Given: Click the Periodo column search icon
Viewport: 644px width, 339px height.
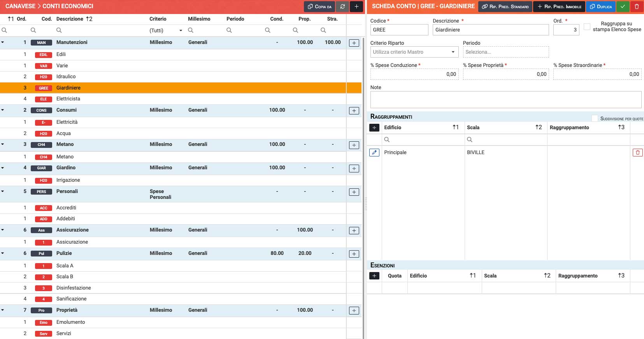Looking at the screenshot, I should click(229, 30).
